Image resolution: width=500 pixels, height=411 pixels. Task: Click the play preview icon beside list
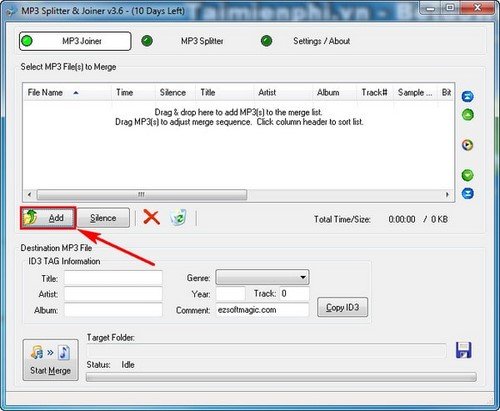click(468, 145)
